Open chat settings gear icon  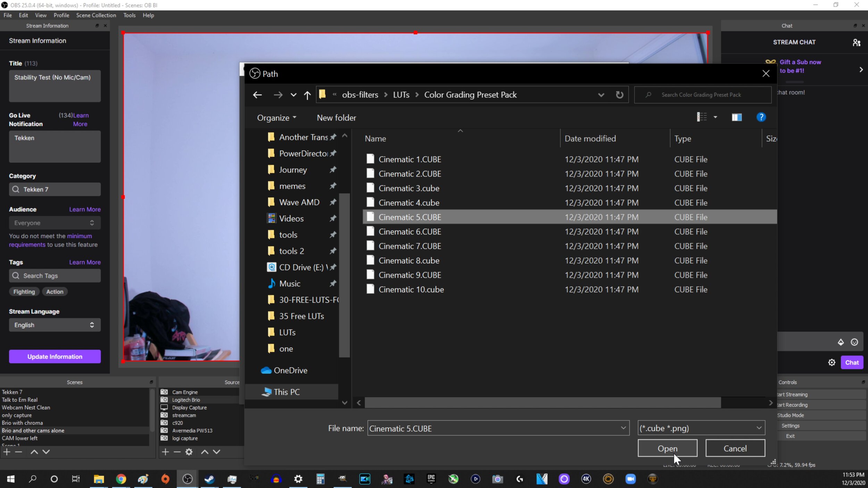point(832,362)
